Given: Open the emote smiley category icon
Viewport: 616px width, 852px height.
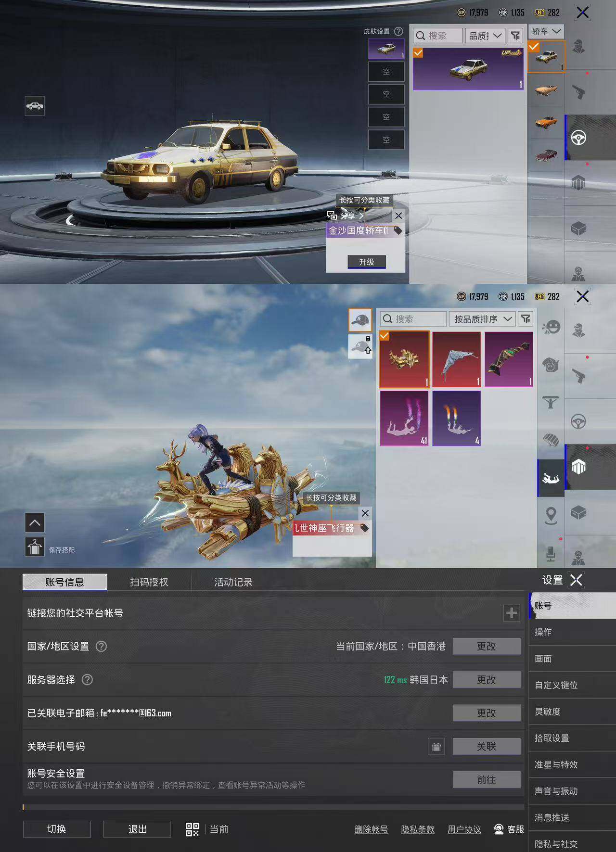Looking at the screenshot, I should 551,328.
